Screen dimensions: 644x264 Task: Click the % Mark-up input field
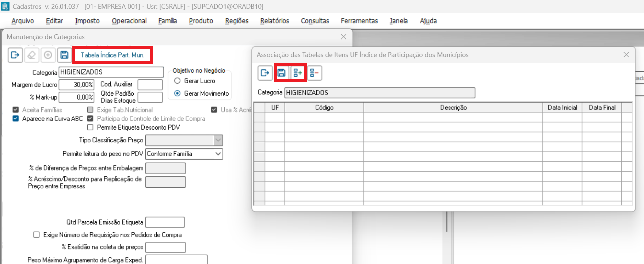click(x=76, y=97)
